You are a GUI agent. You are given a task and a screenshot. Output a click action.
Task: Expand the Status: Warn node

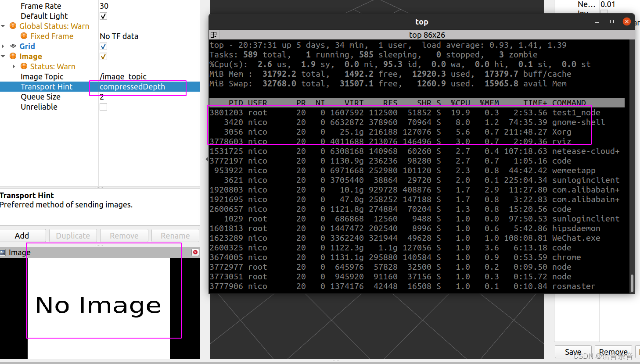(14, 66)
